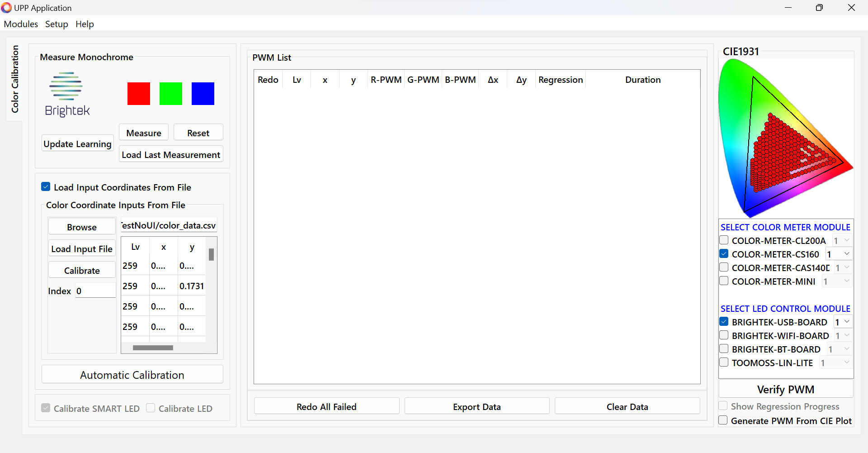Screen dimensions: 868x453
Task: Check Generate PWM From CIE Plot
Action: [x=723, y=420]
